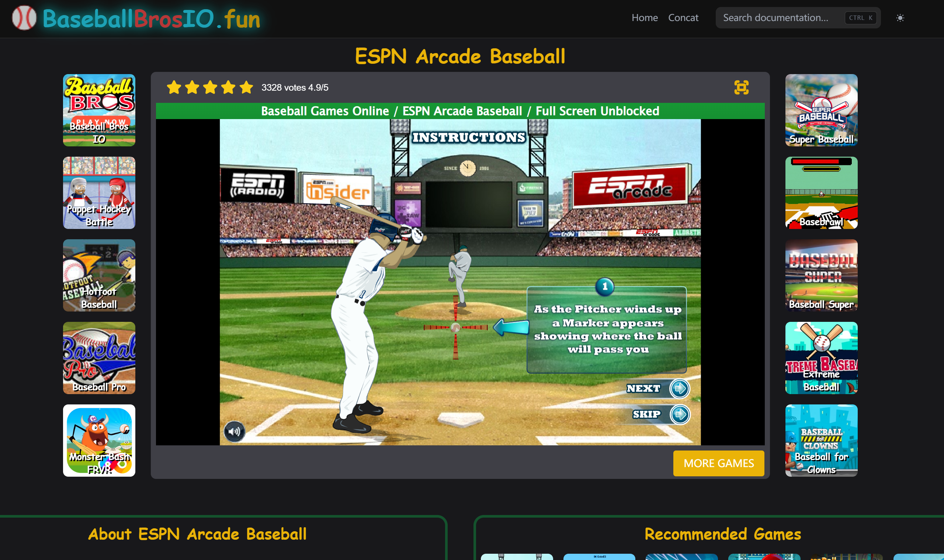Screen dimensions: 944x560
Task: Click the CTRL K shortcut badge
Action: tap(860, 18)
